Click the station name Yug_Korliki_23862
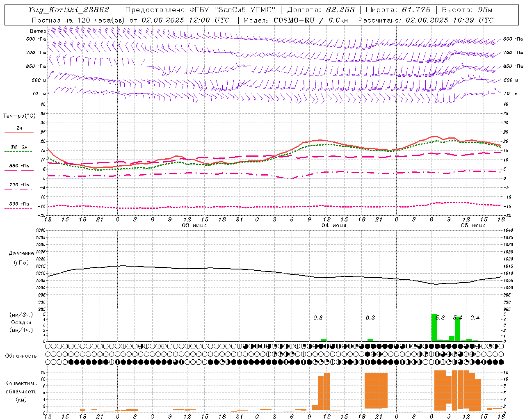This screenshot has width=525, height=420. coord(69,10)
